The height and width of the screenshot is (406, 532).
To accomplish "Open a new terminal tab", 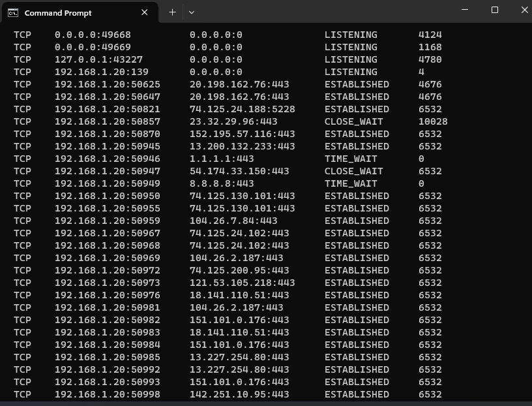I will pyautogui.click(x=172, y=12).
